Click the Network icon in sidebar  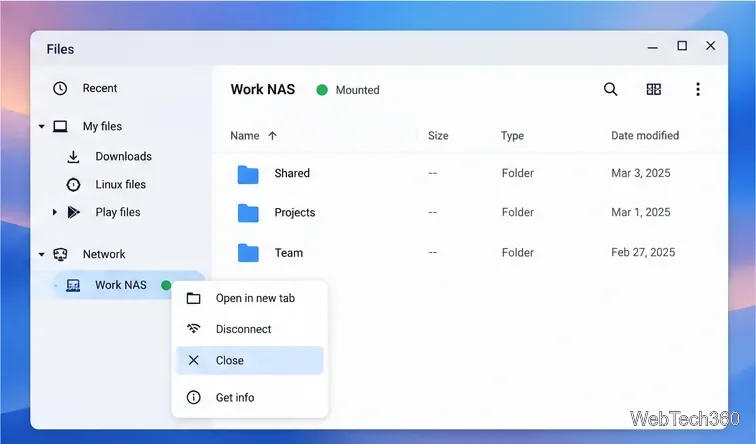60,254
